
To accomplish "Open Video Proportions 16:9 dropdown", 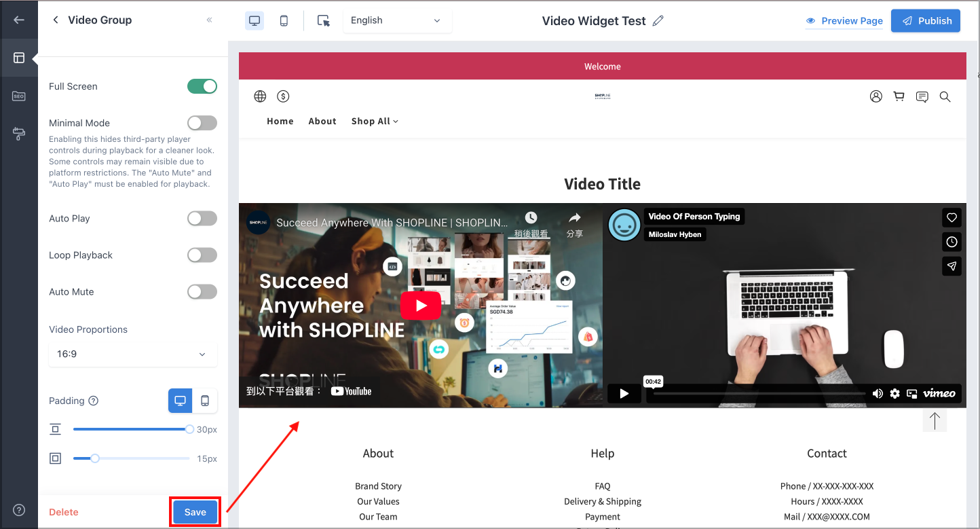I will (133, 354).
